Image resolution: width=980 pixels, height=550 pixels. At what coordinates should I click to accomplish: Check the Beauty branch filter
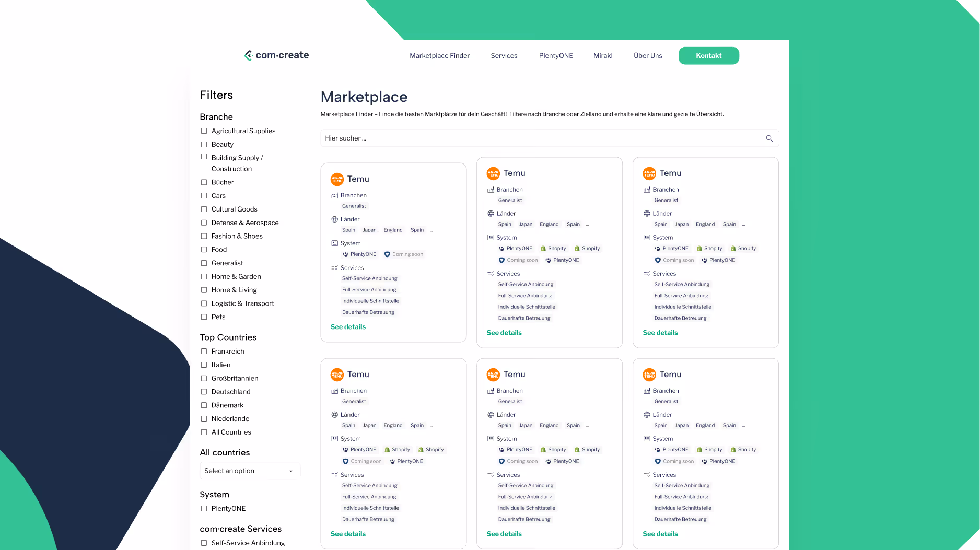[204, 145]
